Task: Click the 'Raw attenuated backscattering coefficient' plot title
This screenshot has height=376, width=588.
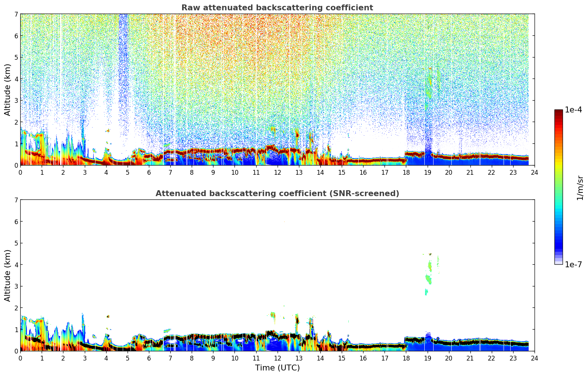Action: pos(277,8)
